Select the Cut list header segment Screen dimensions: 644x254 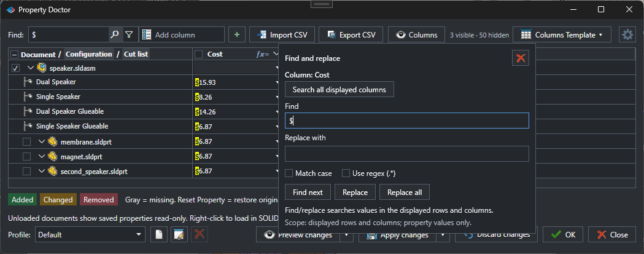(136, 54)
